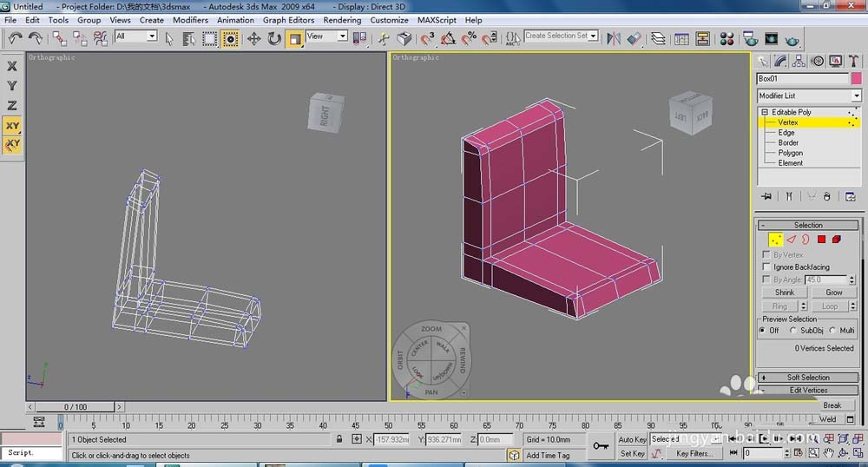The width and height of the screenshot is (868, 467).
Task: Select Edge in the modifier stack
Action: 786,133
